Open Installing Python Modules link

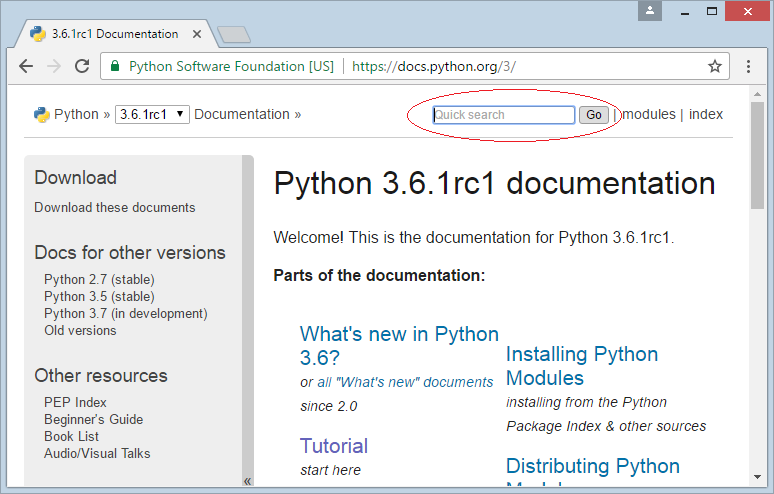click(582, 366)
